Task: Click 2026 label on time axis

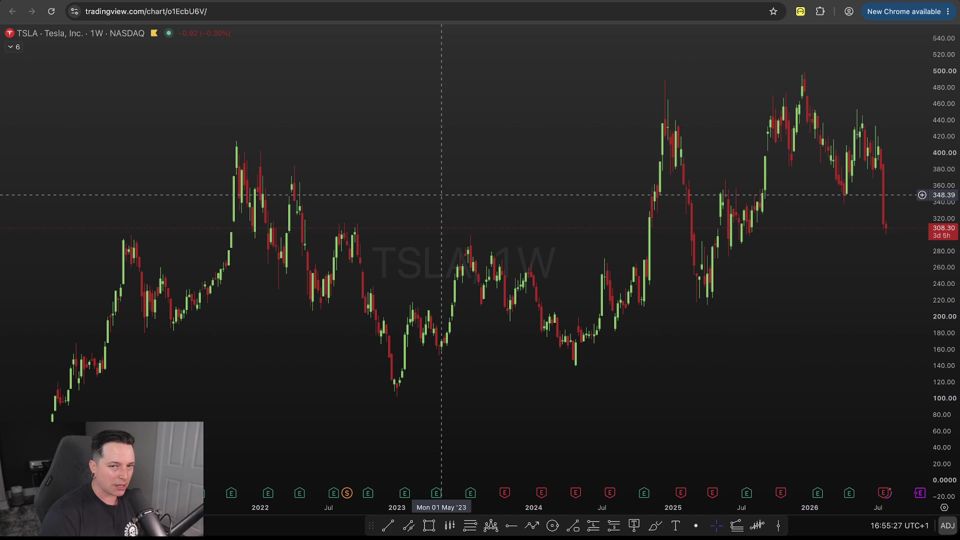Action: click(x=809, y=508)
